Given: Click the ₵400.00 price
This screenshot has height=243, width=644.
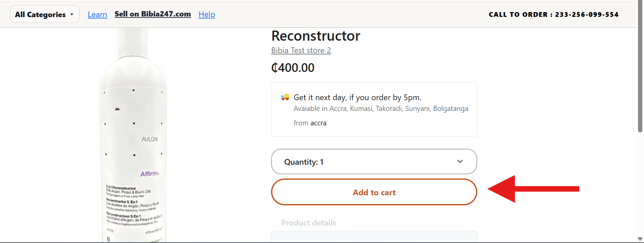Looking at the screenshot, I should pyautogui.click(x=292, y=68).
